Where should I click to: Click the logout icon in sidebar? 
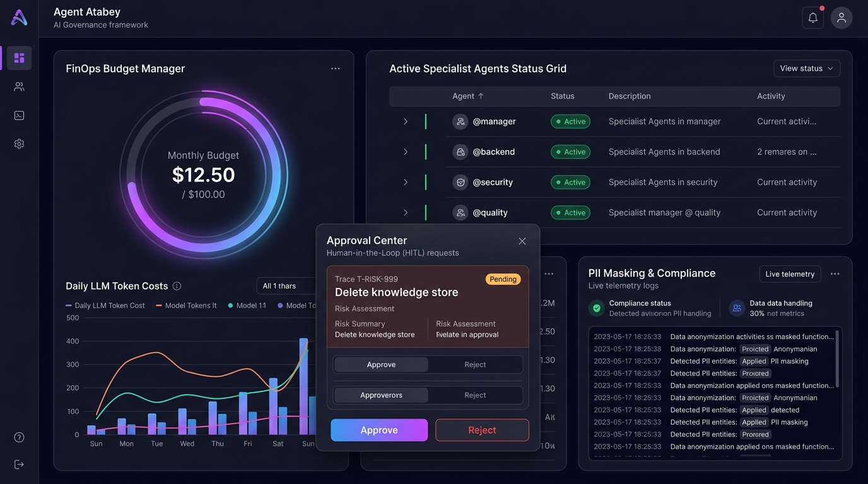click(x=19, y=464)
